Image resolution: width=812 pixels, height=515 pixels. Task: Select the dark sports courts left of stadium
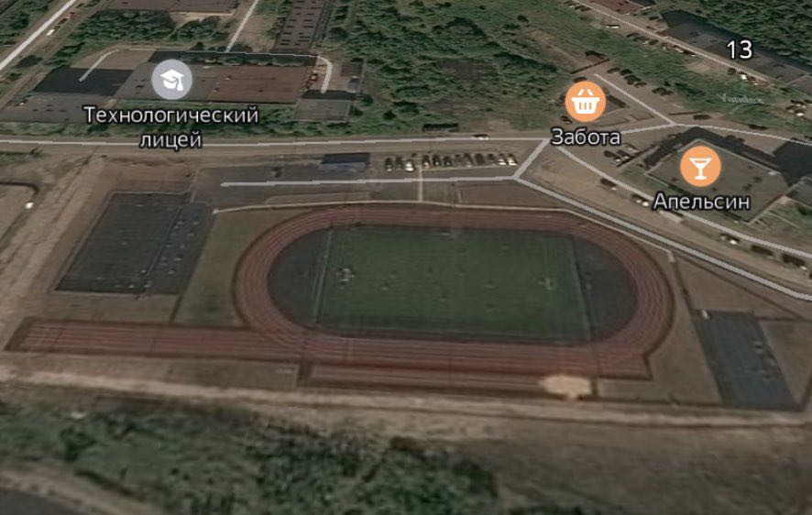(x=135, y=243)
